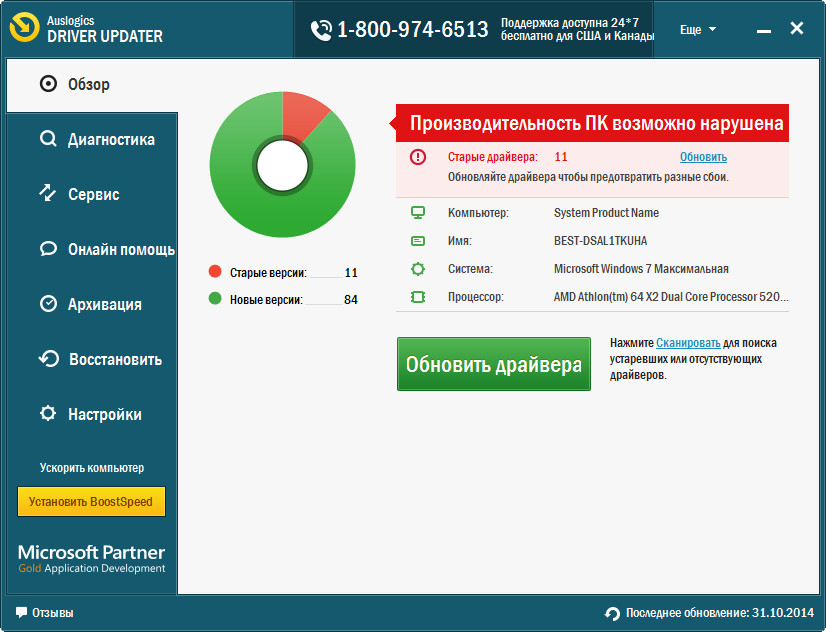Viewport: 826px width, 632px height.
Task: Click the Архивация clock-check icon
Action: [48, 304]
